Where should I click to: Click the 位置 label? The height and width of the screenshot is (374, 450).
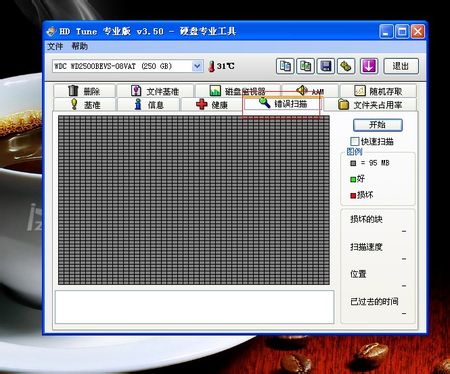pyautogui.click(x=358, y=274)
